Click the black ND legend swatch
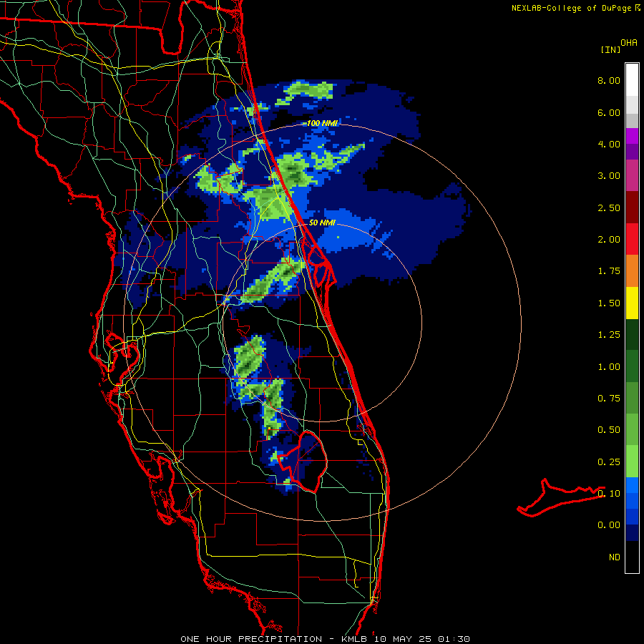This screenshot has width=644, height=644. [632, 557]
